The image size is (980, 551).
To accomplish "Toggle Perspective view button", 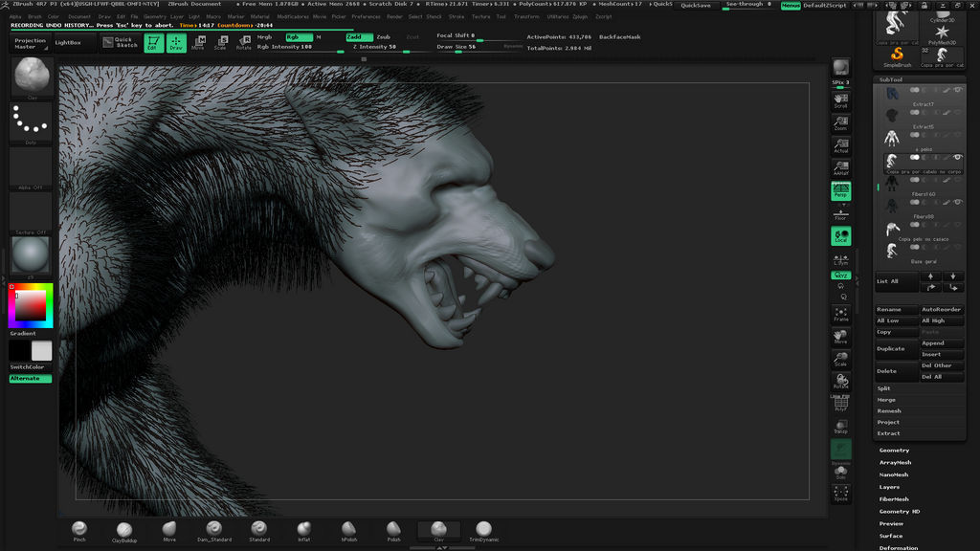I will coord(840,191).
